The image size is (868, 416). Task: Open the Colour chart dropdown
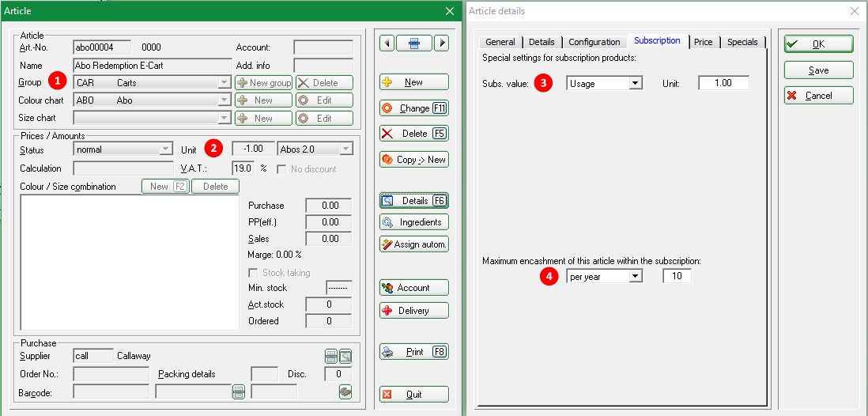point(225,100)
